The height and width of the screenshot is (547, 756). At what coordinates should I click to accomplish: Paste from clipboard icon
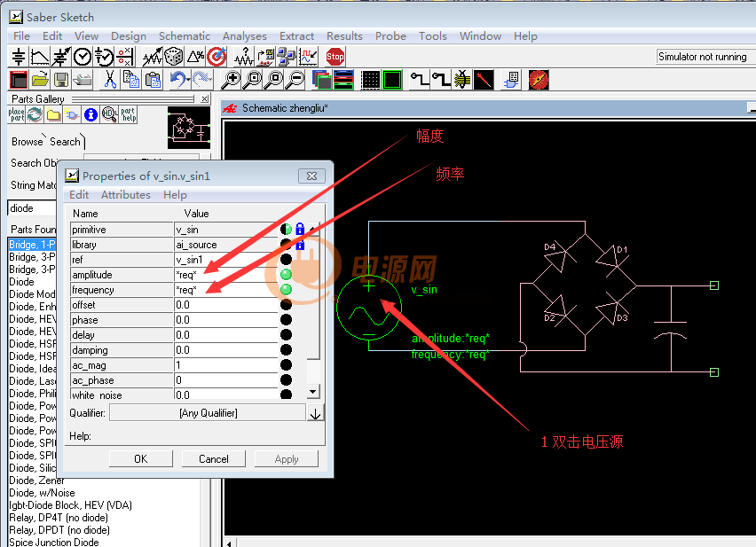pos(153,80)
